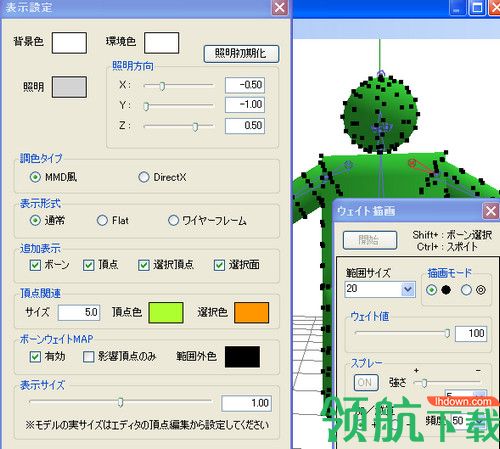This screenshot has height=449, width=500.
Task: Select the ワイヤーフレーム radio button
Action: [x=173, y=220]
